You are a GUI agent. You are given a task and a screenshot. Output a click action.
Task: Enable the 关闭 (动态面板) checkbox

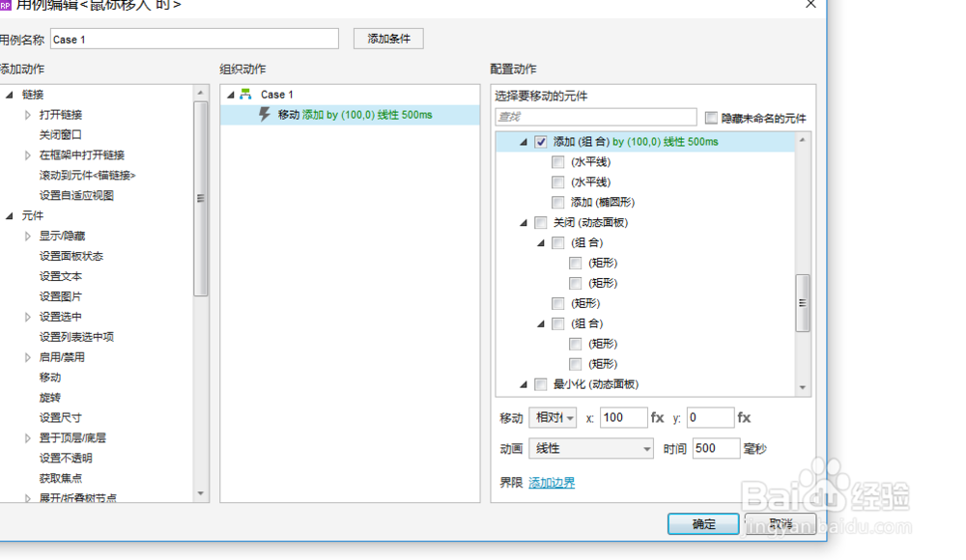[541, 222]
